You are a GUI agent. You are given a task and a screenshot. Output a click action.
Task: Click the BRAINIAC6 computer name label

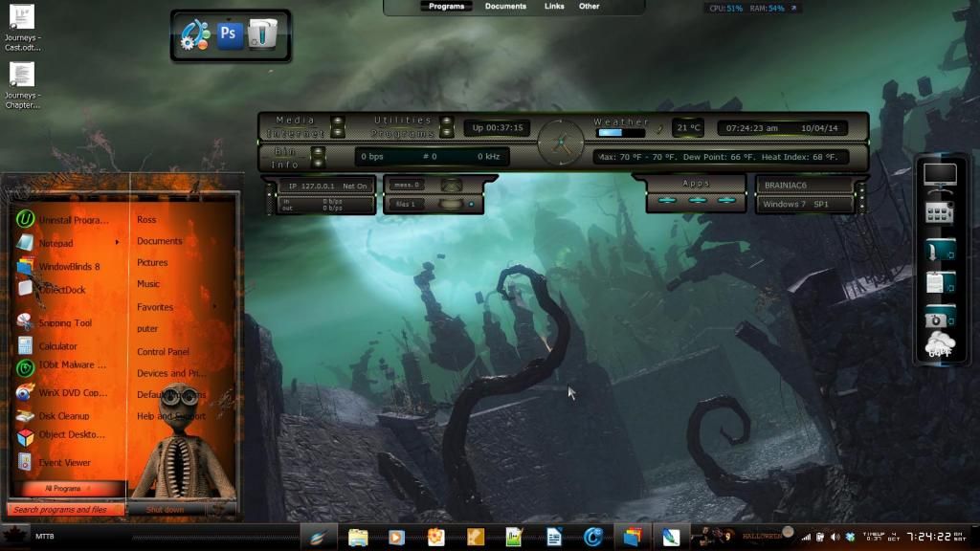coord(786,185)
